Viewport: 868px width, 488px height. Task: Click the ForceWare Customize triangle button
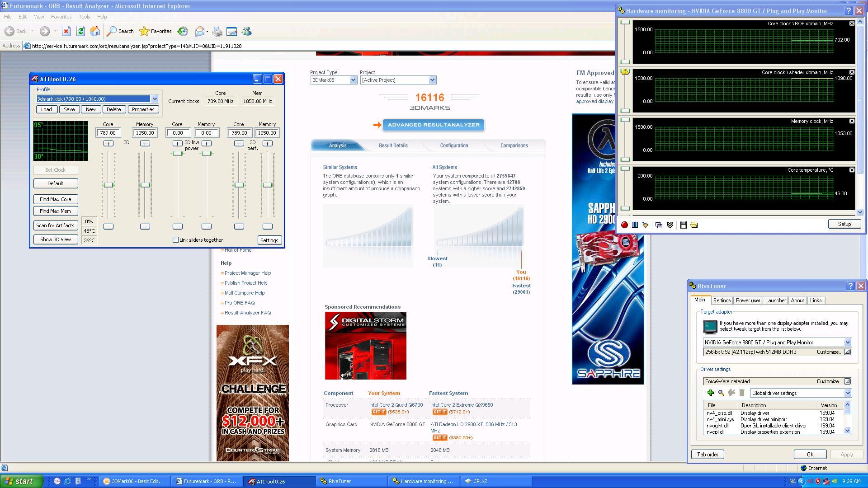click(847, 381)
